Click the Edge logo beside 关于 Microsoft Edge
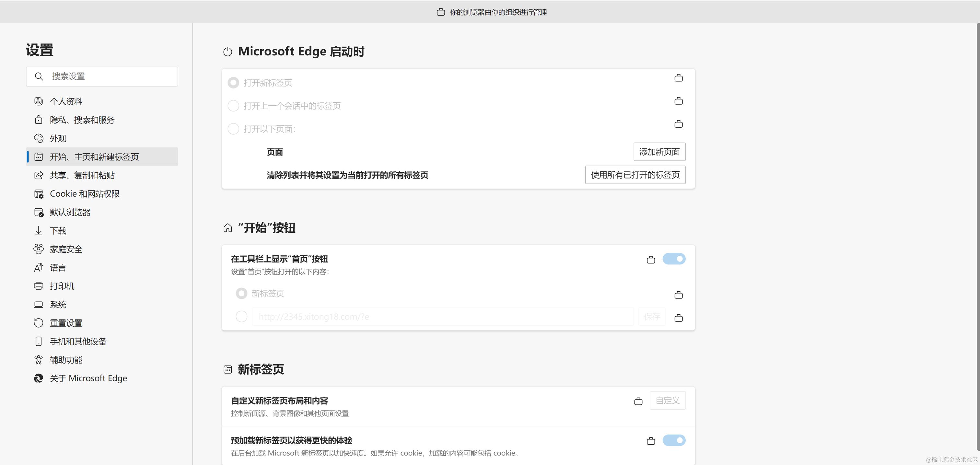Viewport: 980px width, 465px height. (x=39, y=378)
